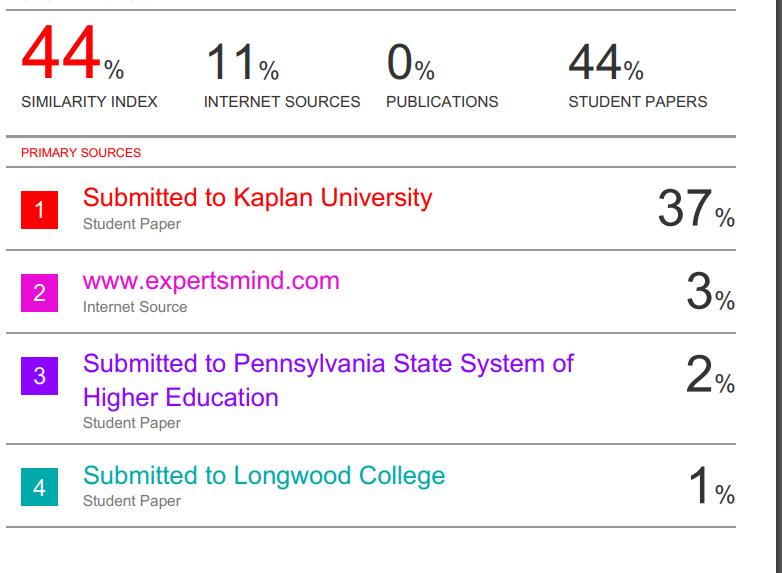782x573 pixels.
Task: Click the 44% Similarity Index figure
Action: click(x=73, y=53)
